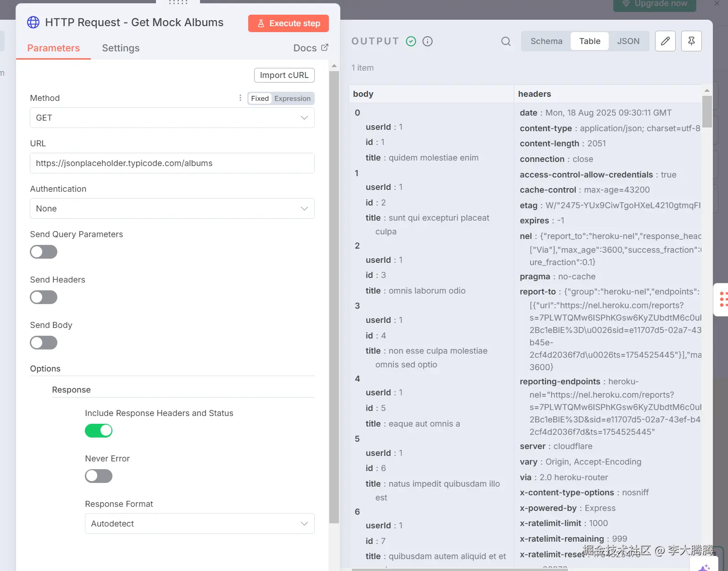Show output in JSON view
The image size is (728, 571).
628,41
